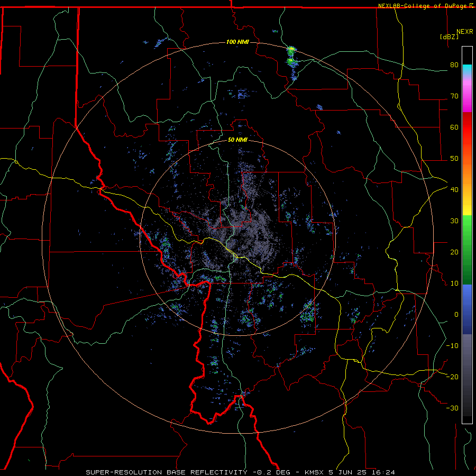Click the 50 NMI range ring label
This screenshot has height=476, width=476.
coord(237,140)
